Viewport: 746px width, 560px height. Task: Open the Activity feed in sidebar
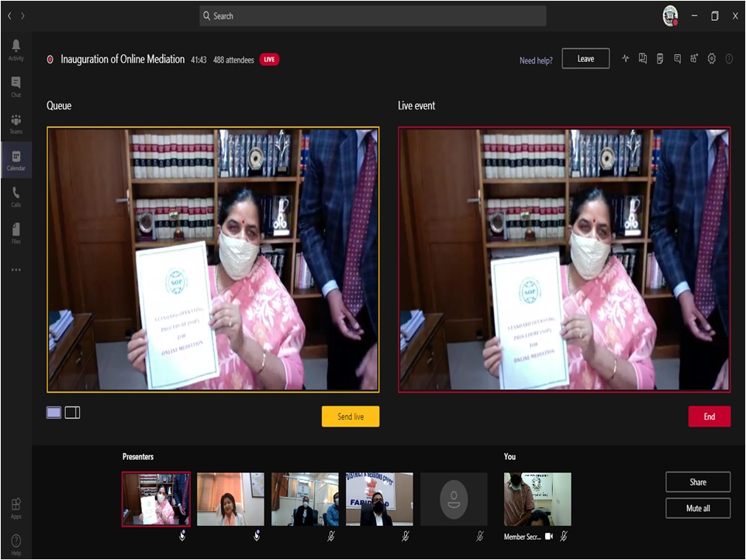coord(16,50)
